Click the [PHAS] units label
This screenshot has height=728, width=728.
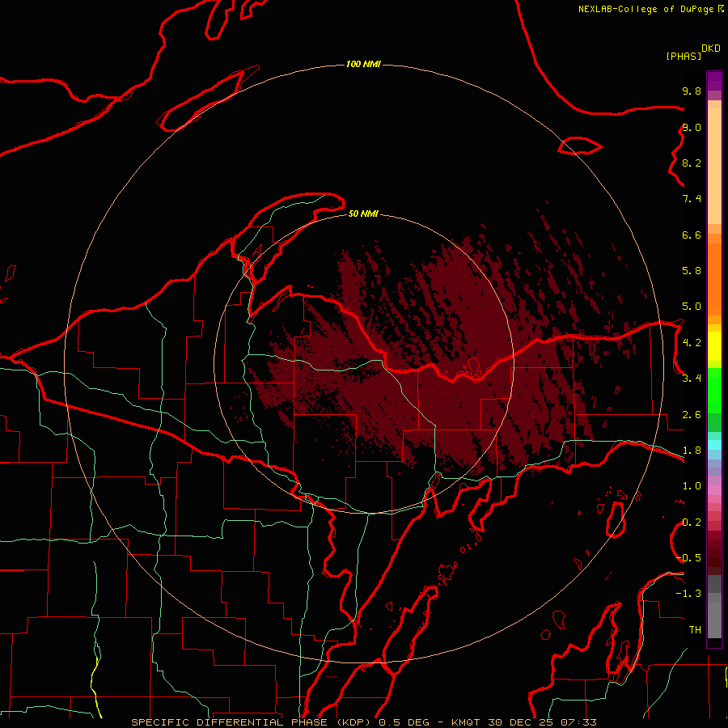click(684, 57)
